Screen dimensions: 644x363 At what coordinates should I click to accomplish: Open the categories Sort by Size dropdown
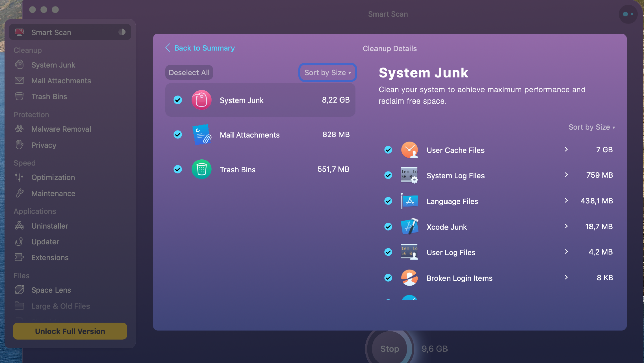coord(327,72)
